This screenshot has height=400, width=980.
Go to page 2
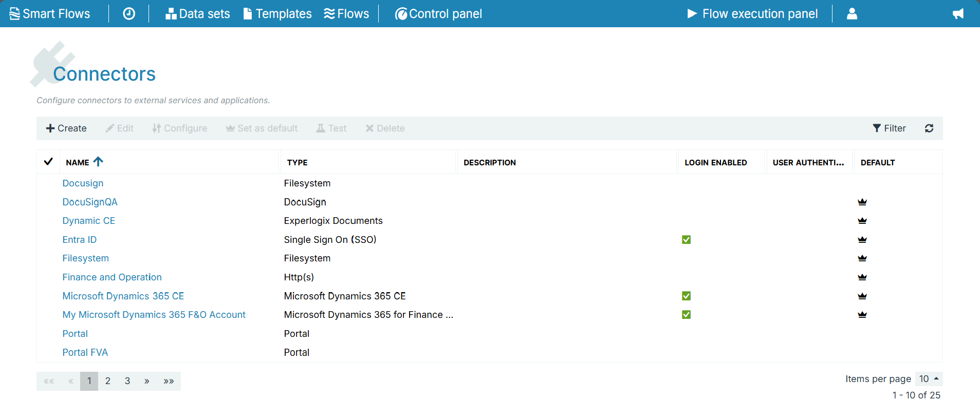tap(108, 381)
